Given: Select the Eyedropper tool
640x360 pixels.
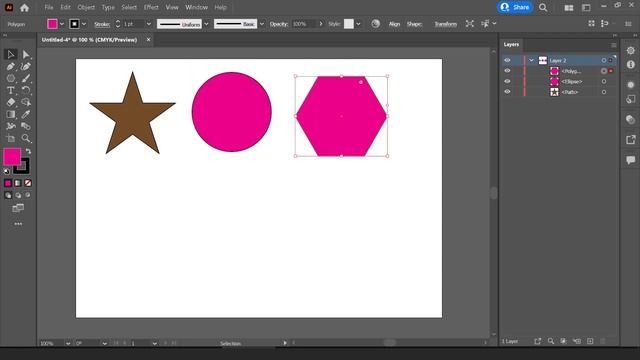Looking at the screenshot, I should point(26,114).
